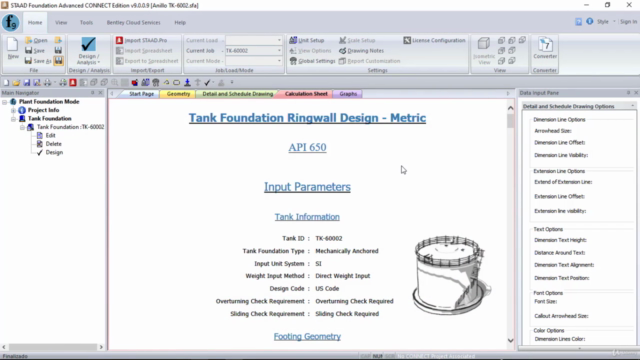Click Export to Spreadsheet option
Screen dimensions: 640x360
coord(147,61)
